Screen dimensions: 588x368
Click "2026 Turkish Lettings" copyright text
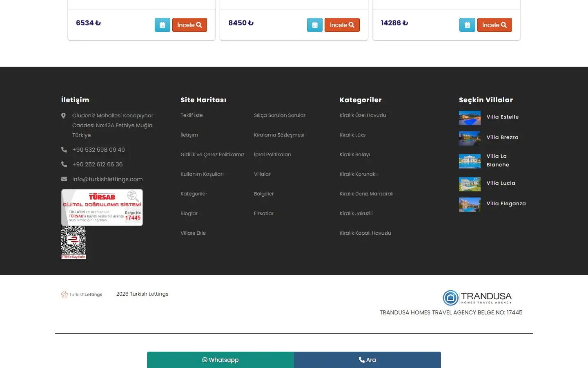[142, 294]
